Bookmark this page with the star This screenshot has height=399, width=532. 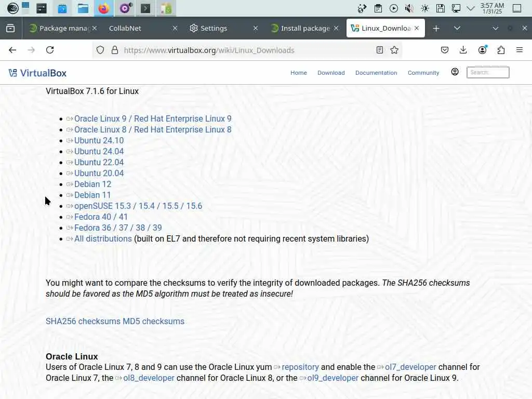tap(394, 50)
